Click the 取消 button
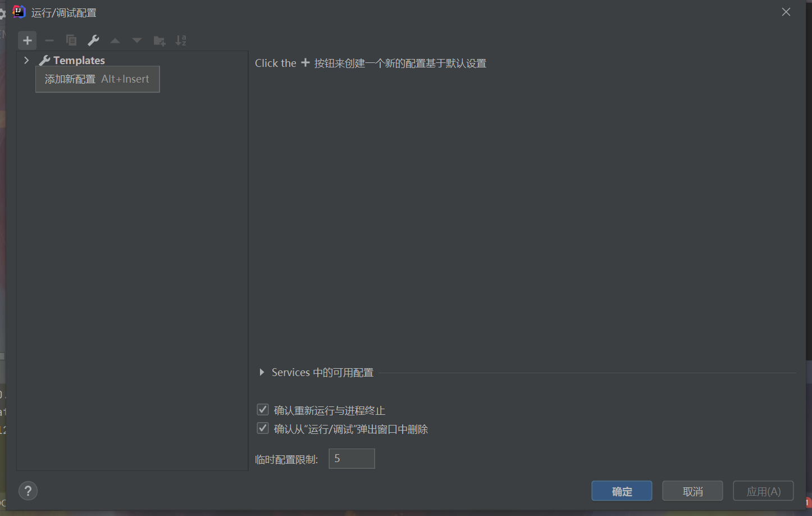Screen dimensions: 812x516 (692, 491)
